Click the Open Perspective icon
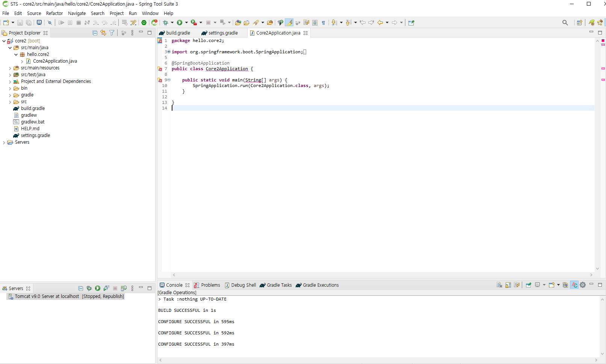 [579, 23]
